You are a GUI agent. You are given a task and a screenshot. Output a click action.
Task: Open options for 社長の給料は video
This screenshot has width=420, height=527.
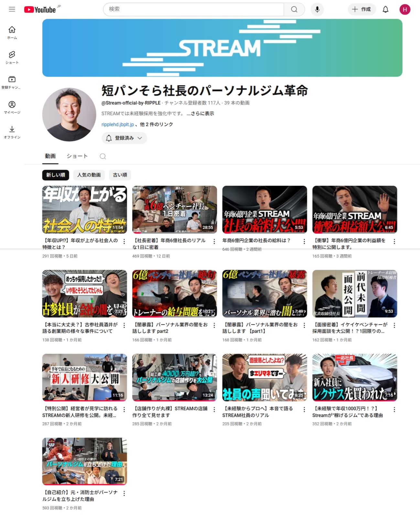click(304, 241)
